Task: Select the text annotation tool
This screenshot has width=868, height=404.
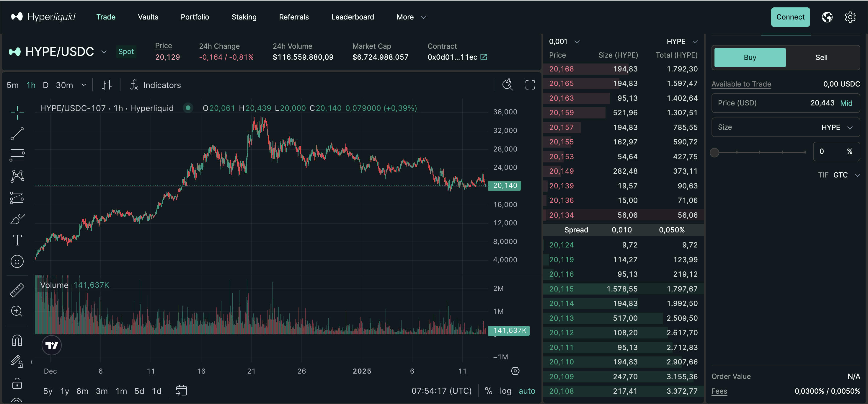Action: (x=17, y=240)
